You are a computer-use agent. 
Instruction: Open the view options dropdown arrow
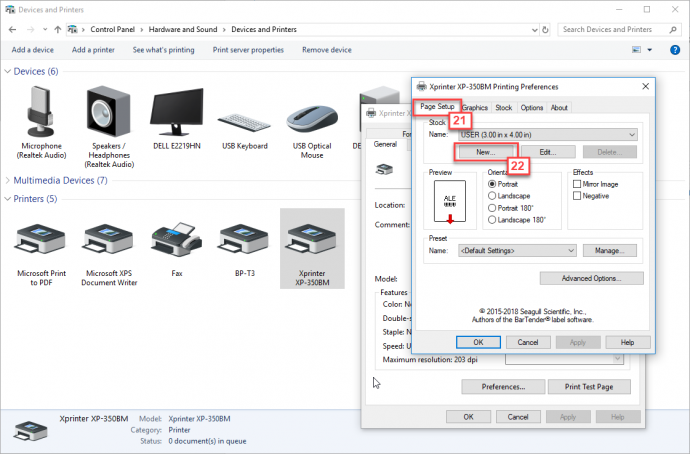[650, 50]
